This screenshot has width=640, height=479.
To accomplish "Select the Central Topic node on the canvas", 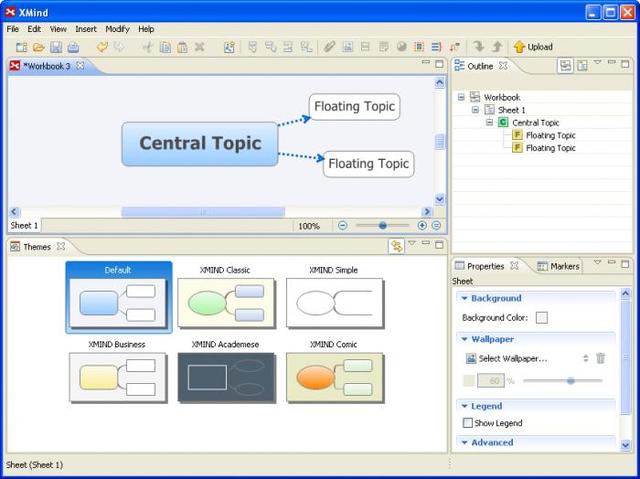I will click(x=200, y=144).
